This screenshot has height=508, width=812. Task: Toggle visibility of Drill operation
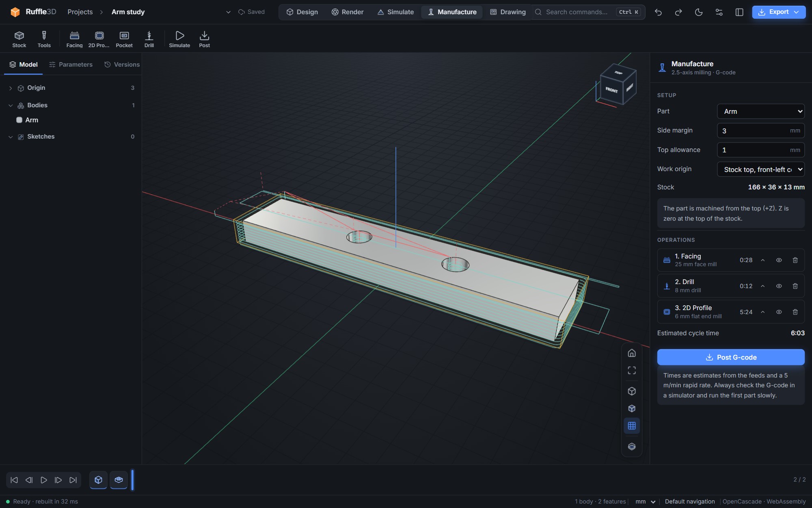pos(779,286)
